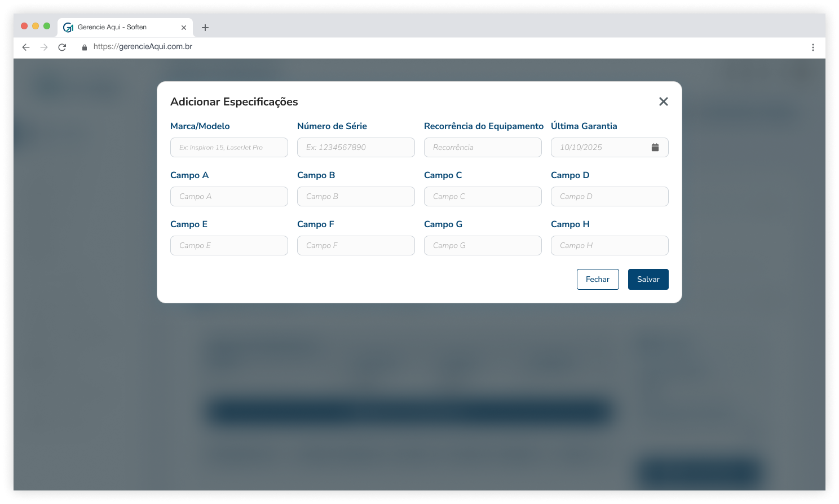Viewport: 839px width, 504px height.
Task: Open the browser three-dot menu
Action: [812, 47]
